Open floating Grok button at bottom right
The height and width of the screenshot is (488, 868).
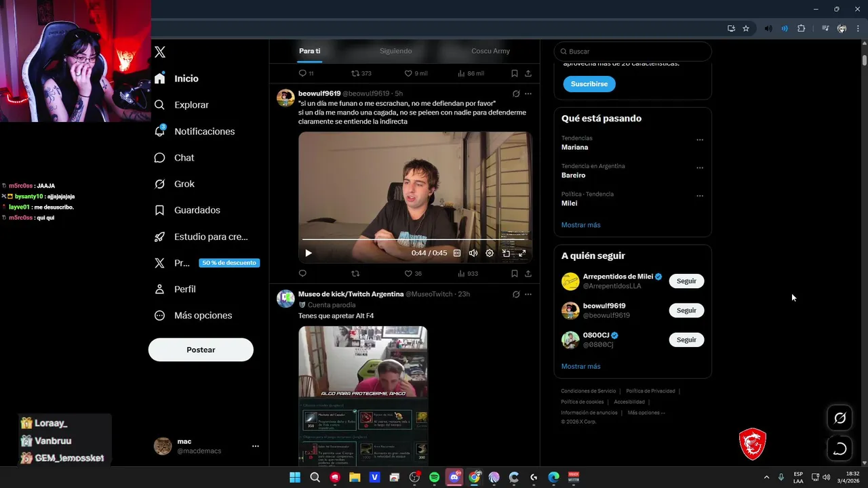[x=840, y=418]
